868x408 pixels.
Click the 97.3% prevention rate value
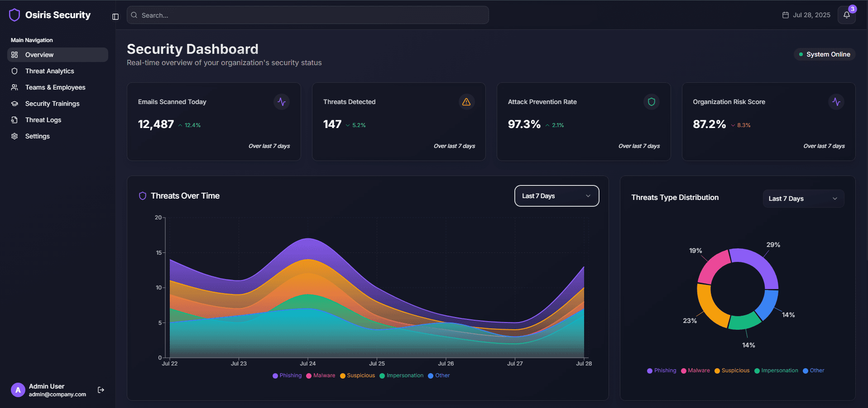pyautogui.click(x=524, y=124)
